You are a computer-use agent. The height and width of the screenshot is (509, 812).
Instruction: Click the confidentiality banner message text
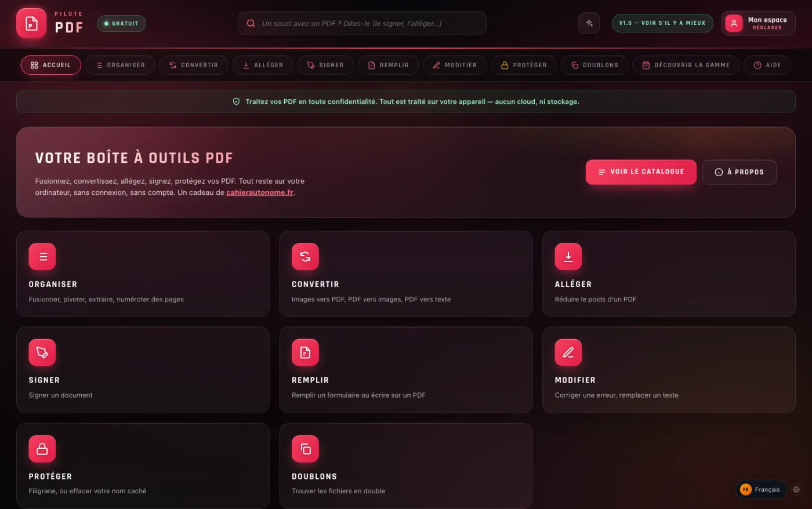(412, 101)
